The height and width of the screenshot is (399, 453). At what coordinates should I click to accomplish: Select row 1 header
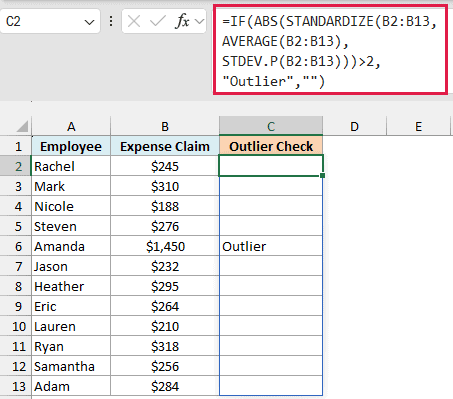pyautogui.click(x=16, y=146)
